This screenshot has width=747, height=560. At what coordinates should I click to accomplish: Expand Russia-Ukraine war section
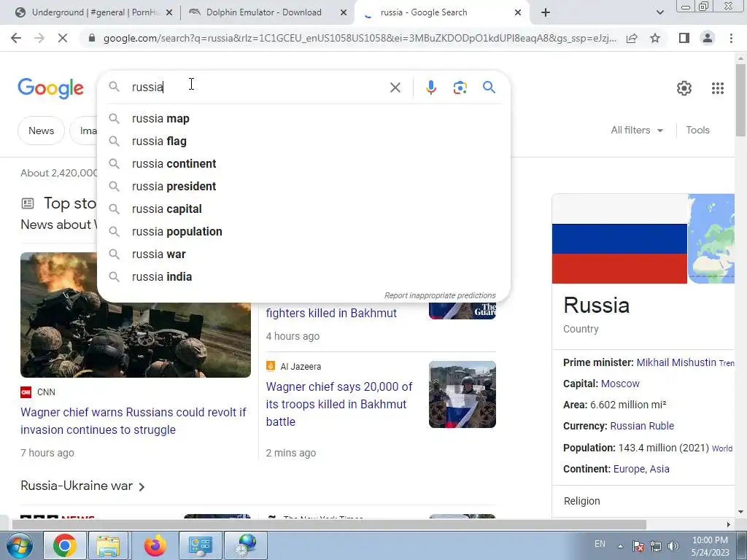[82, 486]
